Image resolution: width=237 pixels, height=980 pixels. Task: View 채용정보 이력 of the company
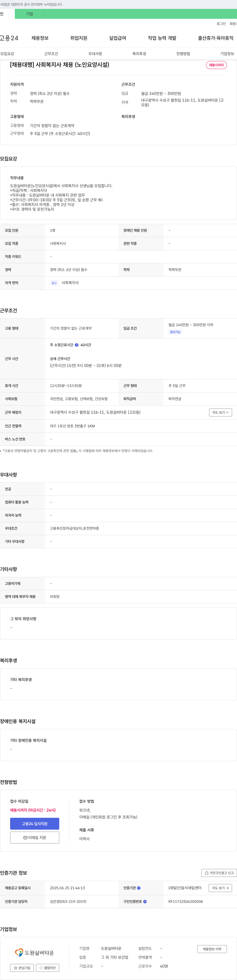[212, 949]
